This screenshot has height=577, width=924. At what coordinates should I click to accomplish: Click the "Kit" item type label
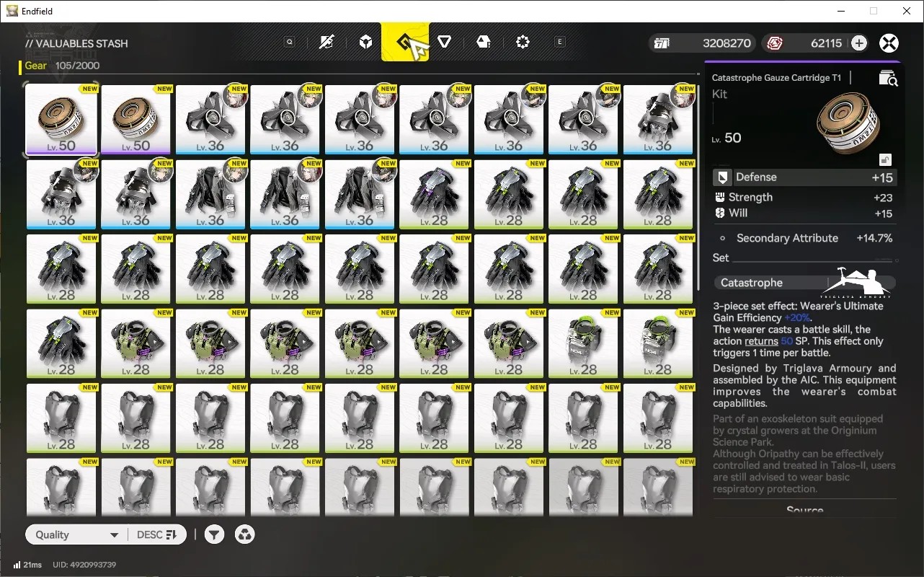click(719, 94)
